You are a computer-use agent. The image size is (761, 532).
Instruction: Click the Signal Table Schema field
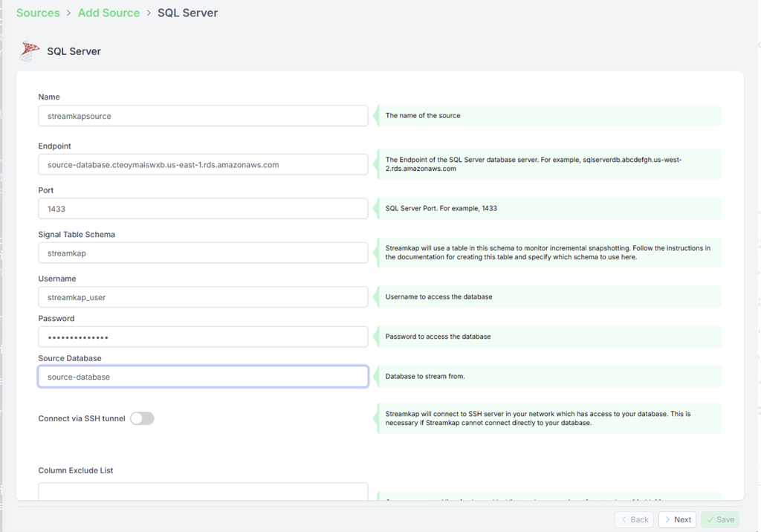(203, 253)
